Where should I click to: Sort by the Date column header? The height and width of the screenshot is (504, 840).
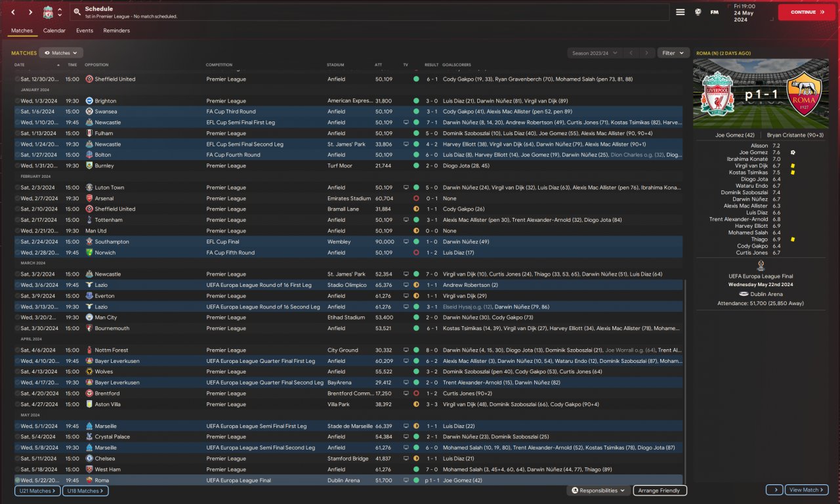[x=20, y=65]
